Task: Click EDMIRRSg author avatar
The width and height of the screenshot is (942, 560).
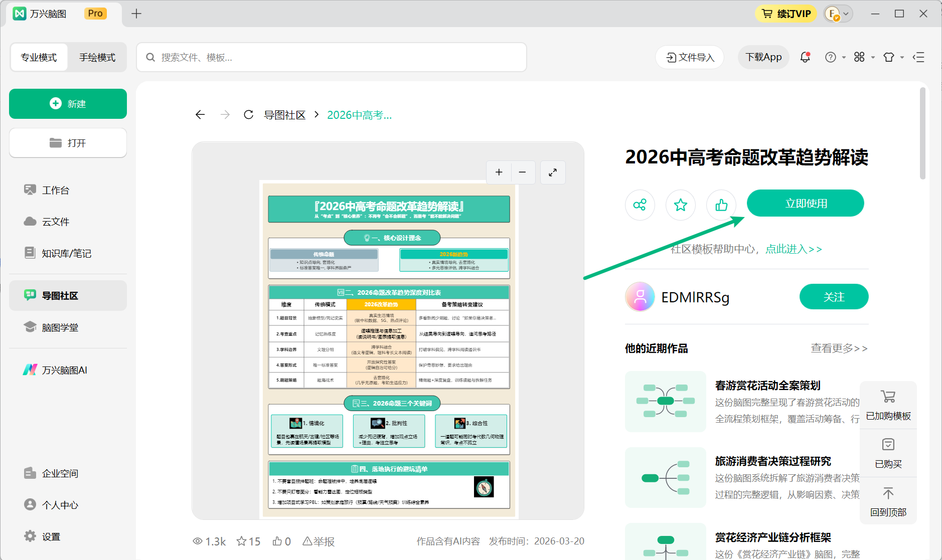Action: [x=640, y=297]
